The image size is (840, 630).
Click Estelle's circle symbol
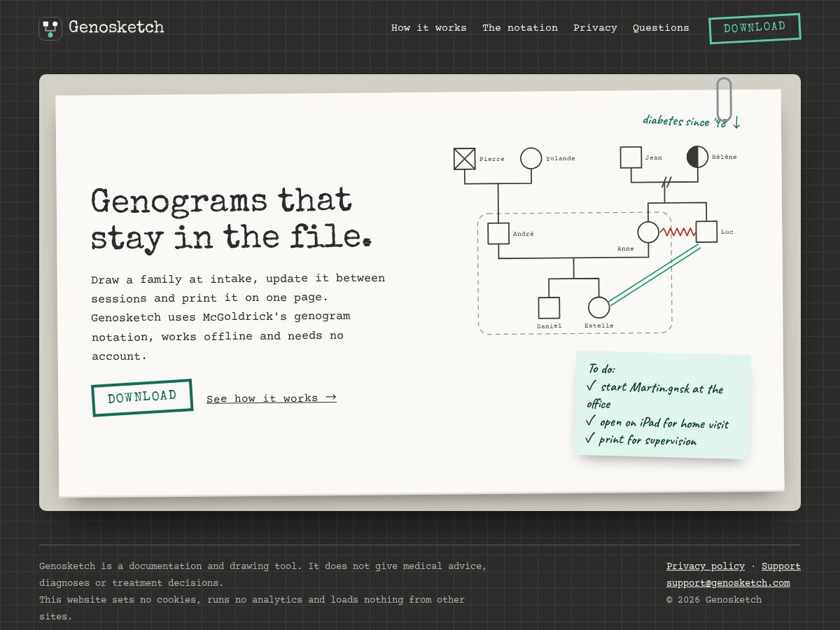click(599, 307)
